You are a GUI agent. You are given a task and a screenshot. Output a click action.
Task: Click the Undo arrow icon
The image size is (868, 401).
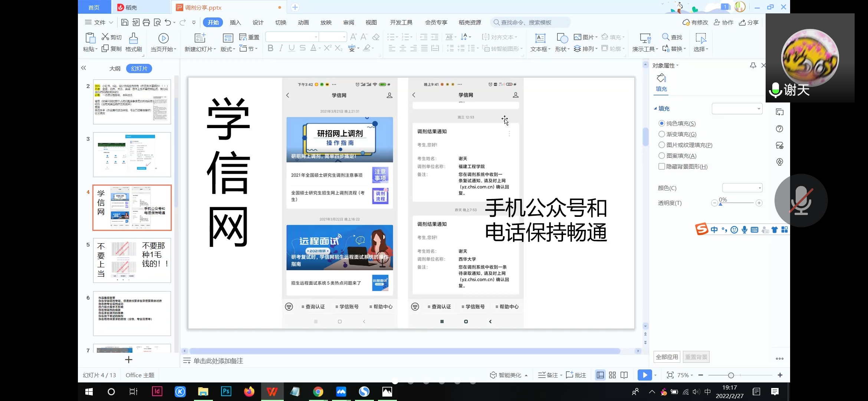pos(168,23)
